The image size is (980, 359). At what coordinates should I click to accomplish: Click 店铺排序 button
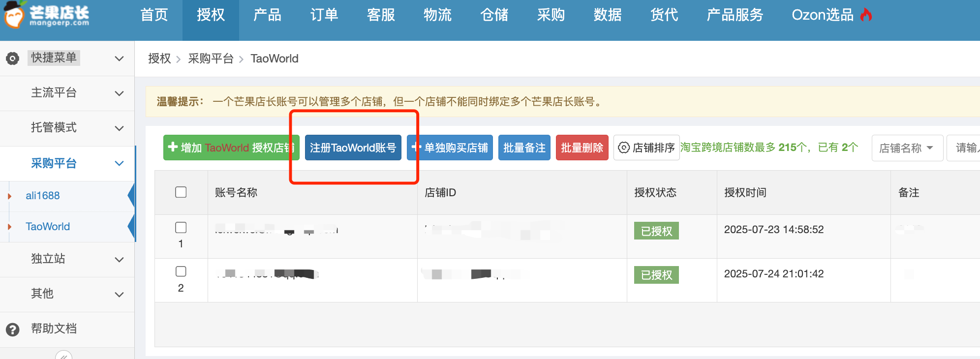click(x=646, y=148)
